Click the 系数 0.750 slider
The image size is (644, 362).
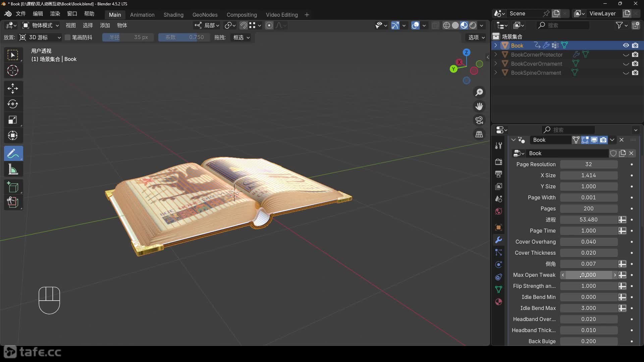click(184, 38)
